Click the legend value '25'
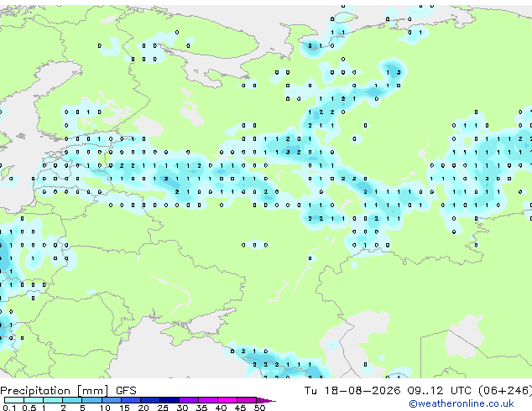The width and height of the screenshot is (532, 411). (163, 408)
